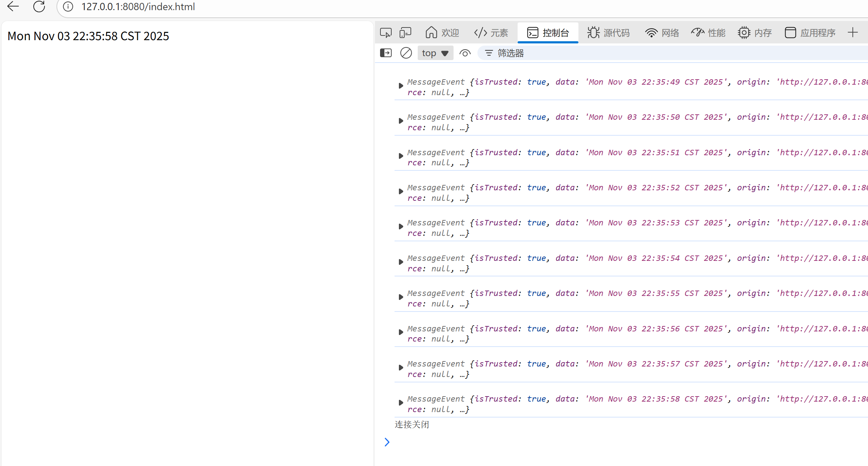Click the live expression eye icon
This screenshot has width=868, height=466.
coord(465,53)
